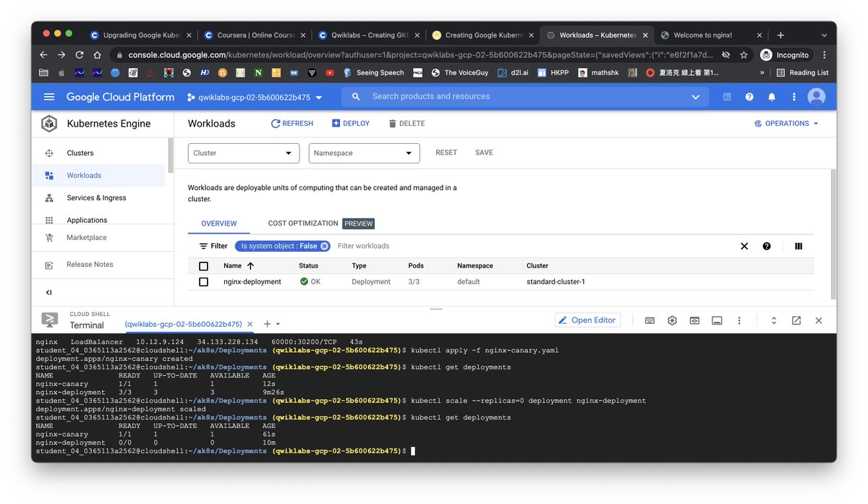The width and height of the screenshot is (868, 504).
Task: Open the standard-cluster-1 cluster link
Action: 556,282
